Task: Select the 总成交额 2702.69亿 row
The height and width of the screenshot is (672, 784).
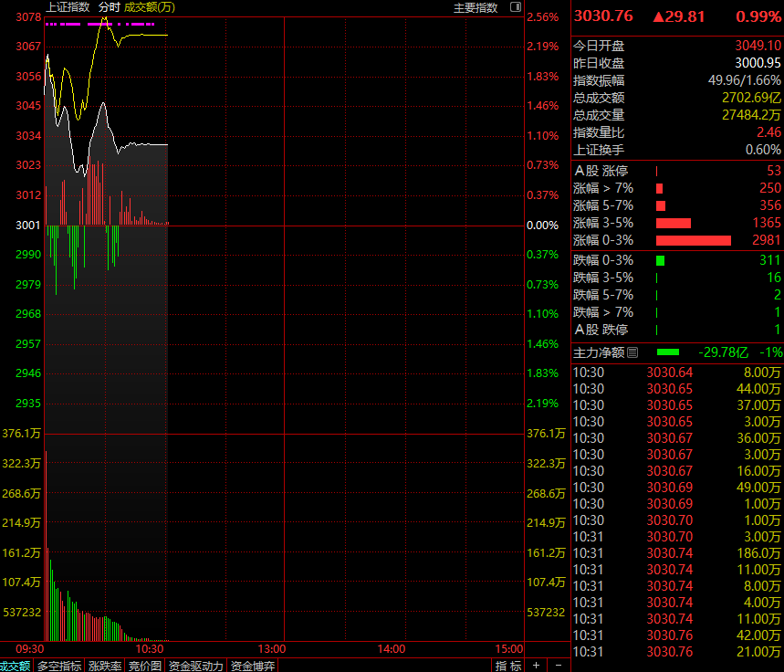Action: tap(677, 98)
